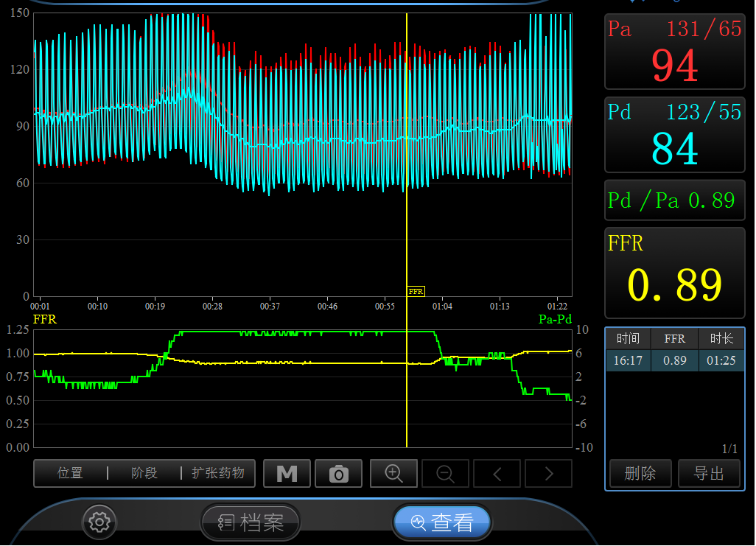Click the Pa pressure readout panel
The width and height of the screenshot is (756, 546).
674,52
